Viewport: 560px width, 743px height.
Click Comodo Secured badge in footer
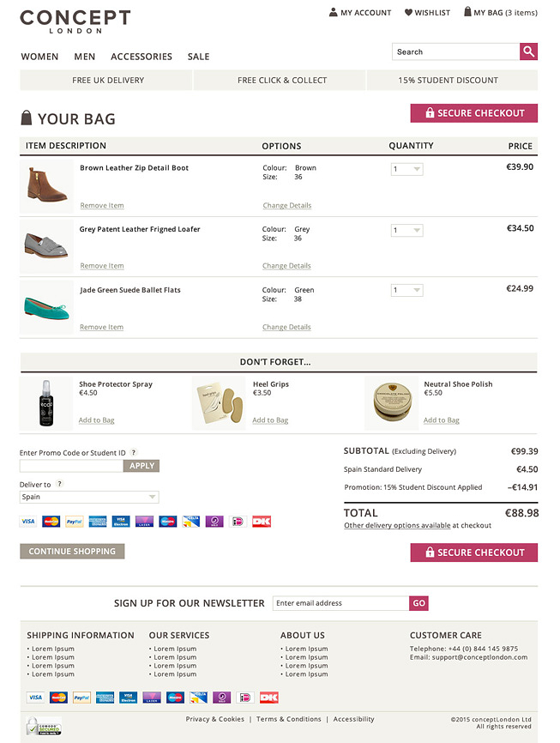[x=44, y=726]
